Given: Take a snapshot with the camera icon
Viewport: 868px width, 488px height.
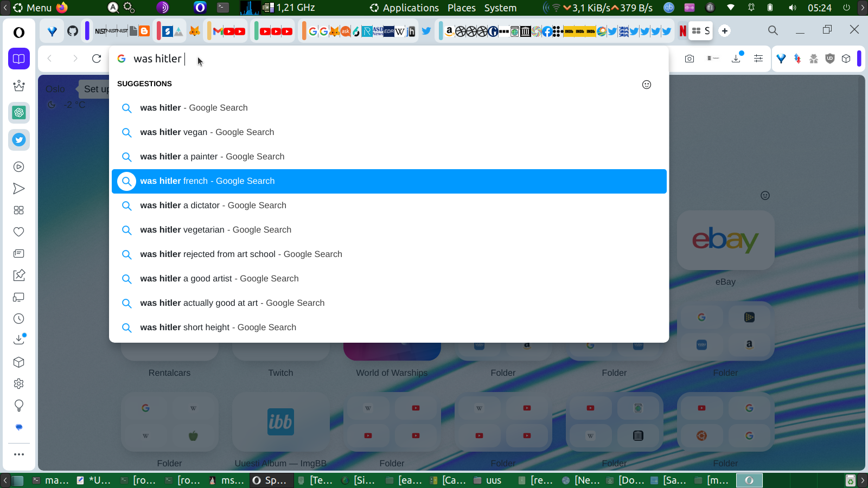Looking at the screenshot, I should (690, 59).
